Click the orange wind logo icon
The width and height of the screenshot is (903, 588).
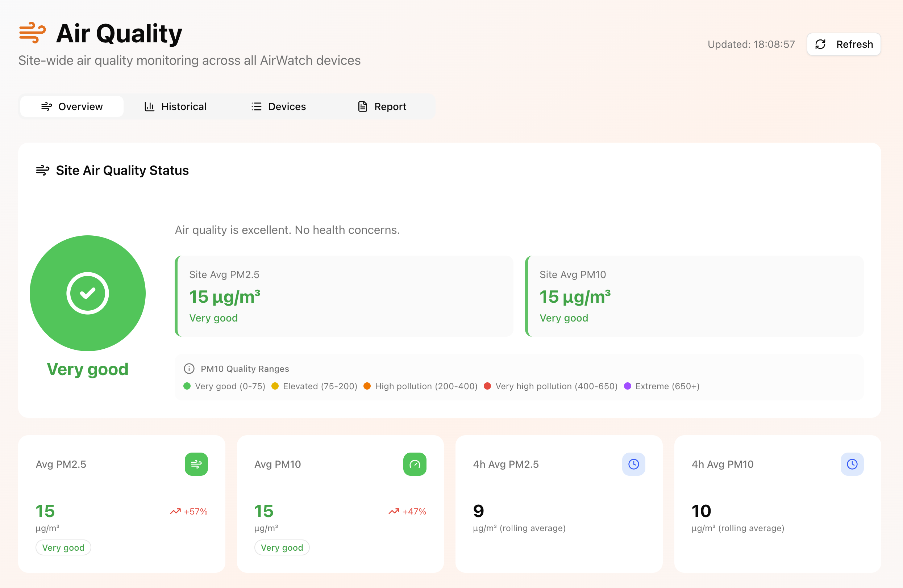pyautogui.click(x=32, y=33)
